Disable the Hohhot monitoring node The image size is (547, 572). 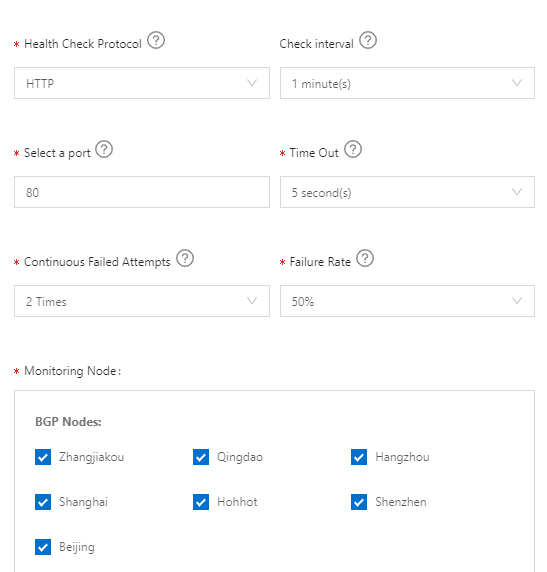coord(201,502)
